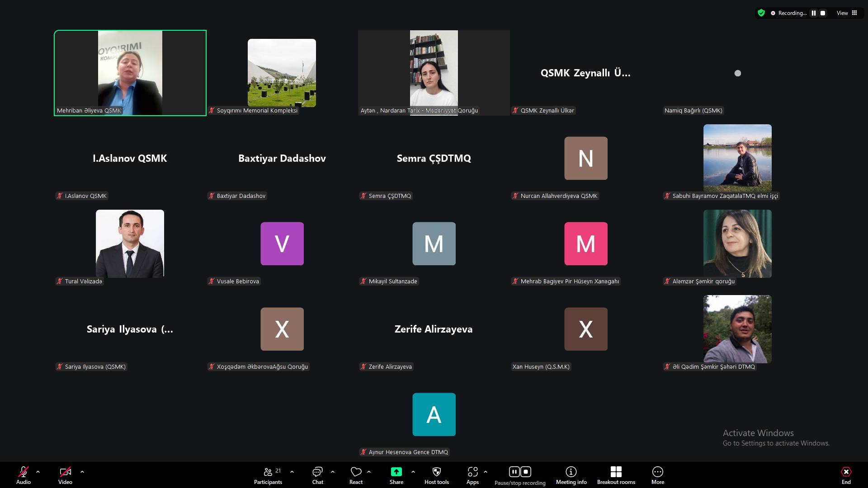Unmute microphone with Audio button

pyautogui.click(x=24, y=475)
